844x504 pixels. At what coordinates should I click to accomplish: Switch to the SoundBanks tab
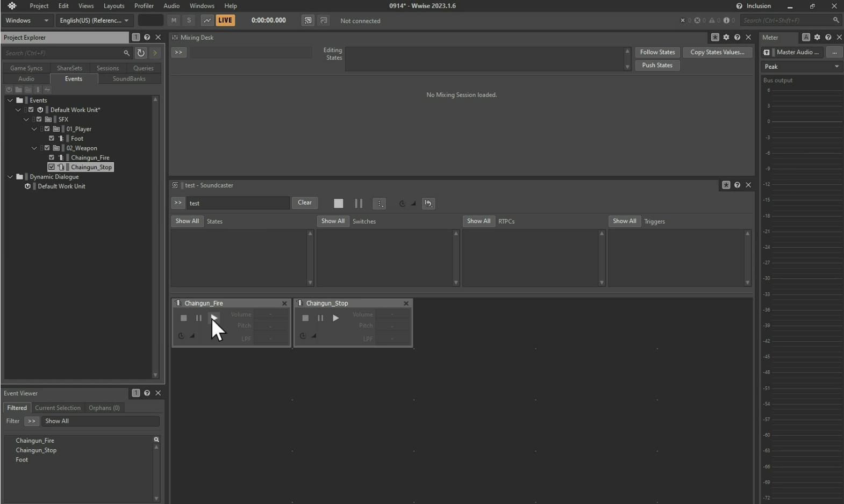pos(129,78)
